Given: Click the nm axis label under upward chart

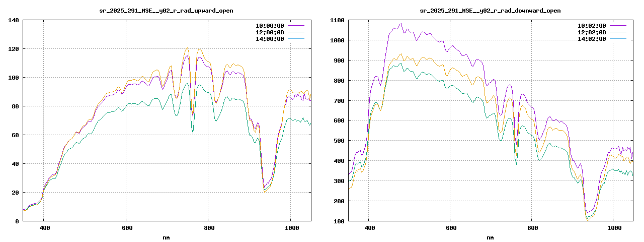Looking at the screenshot, I should 167,237.
